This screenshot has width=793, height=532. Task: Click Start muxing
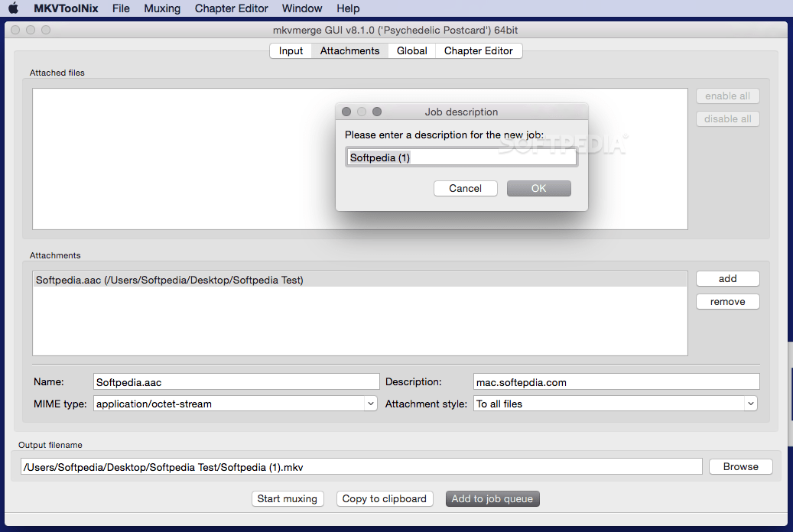(x=288, y=498)
